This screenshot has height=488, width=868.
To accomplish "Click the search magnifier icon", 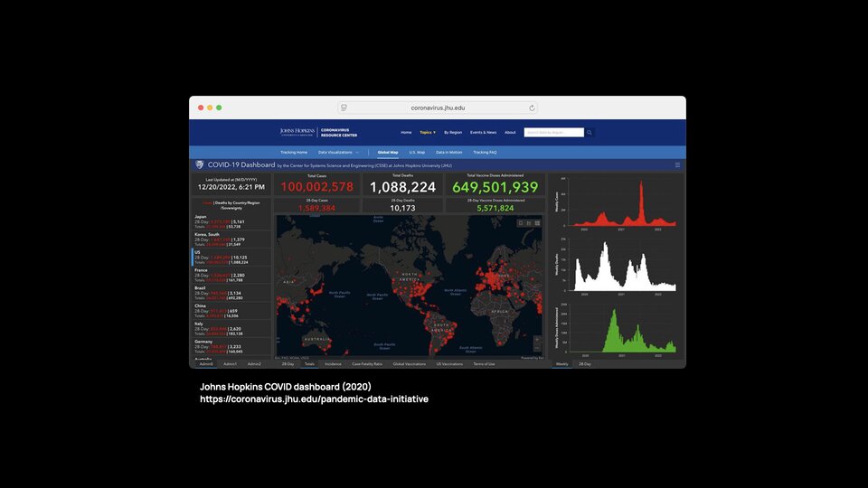I will click(x=590, y=133).
